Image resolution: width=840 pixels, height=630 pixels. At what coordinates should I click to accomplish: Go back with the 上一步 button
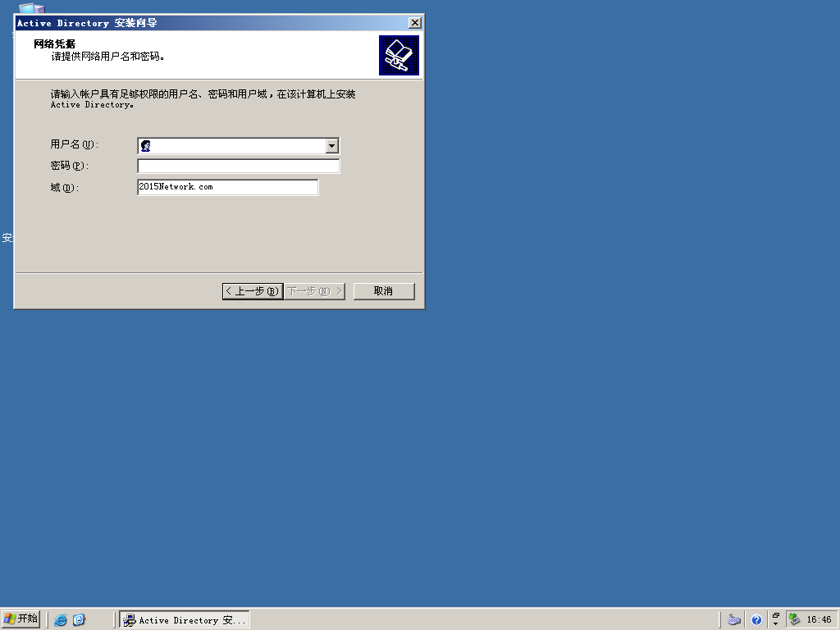point(253,291)
